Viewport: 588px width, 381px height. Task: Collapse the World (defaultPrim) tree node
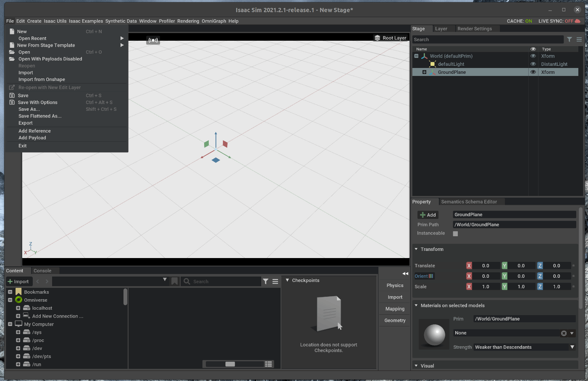tap(416, 56)
